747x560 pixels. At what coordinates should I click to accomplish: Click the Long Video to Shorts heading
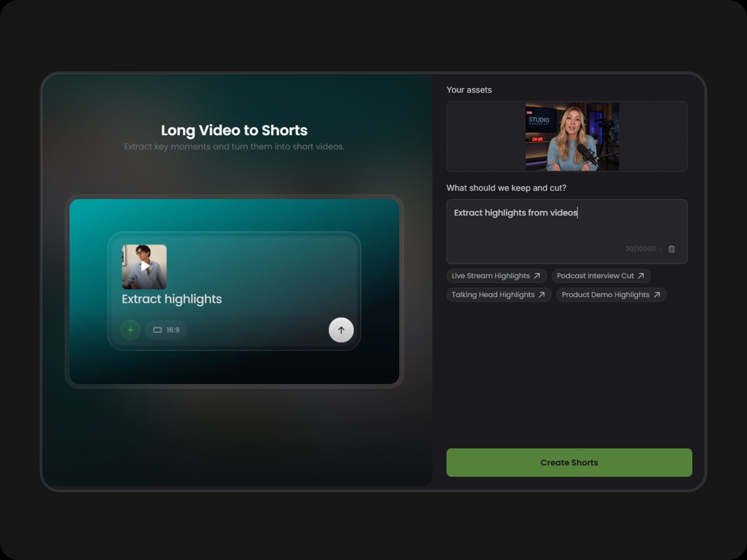pyautogui.click(x=234, y=130)
